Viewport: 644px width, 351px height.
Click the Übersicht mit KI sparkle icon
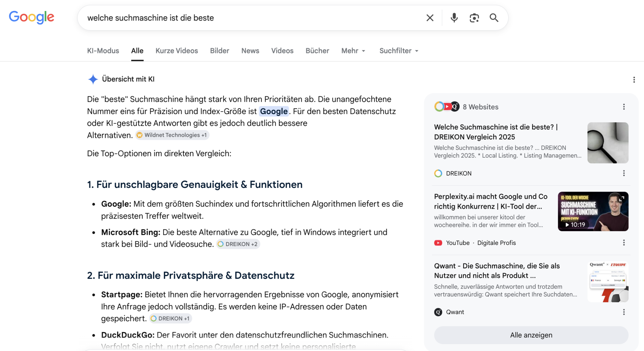93,79
